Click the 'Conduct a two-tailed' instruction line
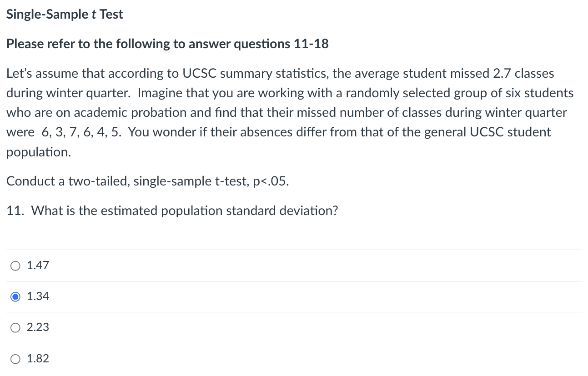This screenshot has width=588, height=376. point(147,181)
